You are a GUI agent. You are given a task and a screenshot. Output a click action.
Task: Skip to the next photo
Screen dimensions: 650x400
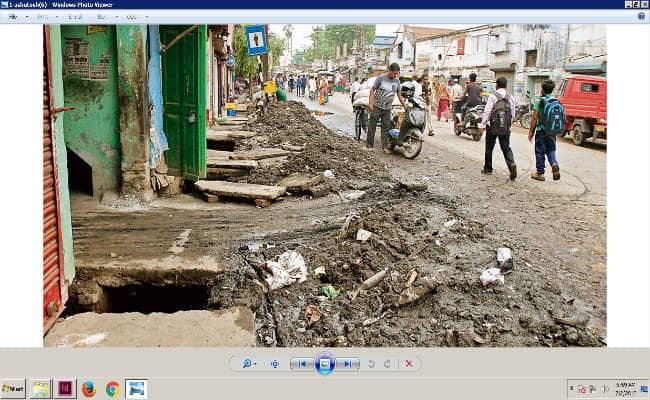pos(347,364)
